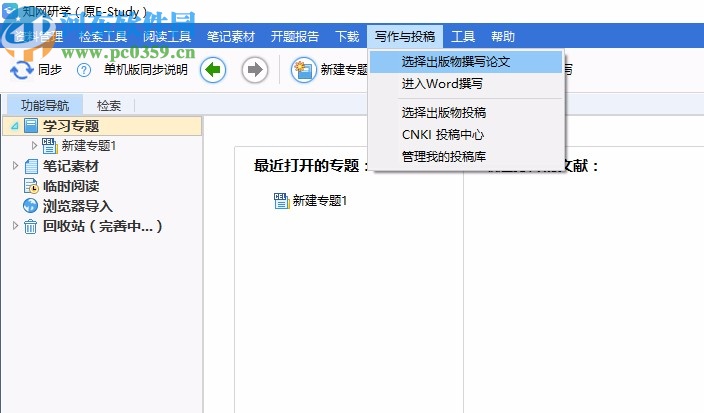Choose 进入Word撰写 menu entry
This screenshot has width=704, height=413.
click(x=466, y=84)
